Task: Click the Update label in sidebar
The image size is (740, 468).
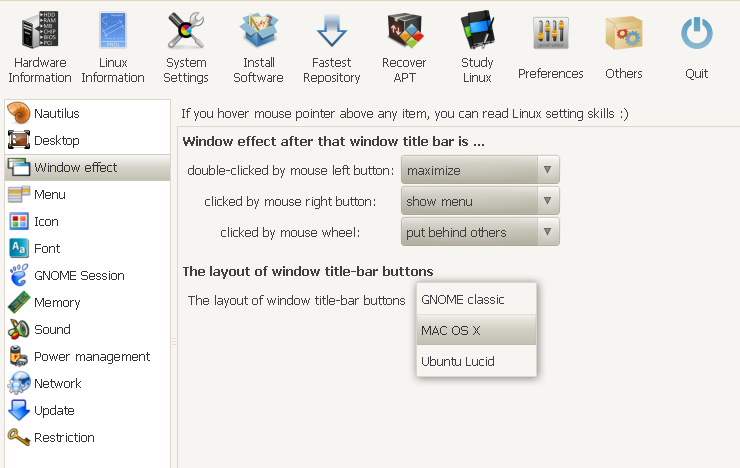Action: 54,411
